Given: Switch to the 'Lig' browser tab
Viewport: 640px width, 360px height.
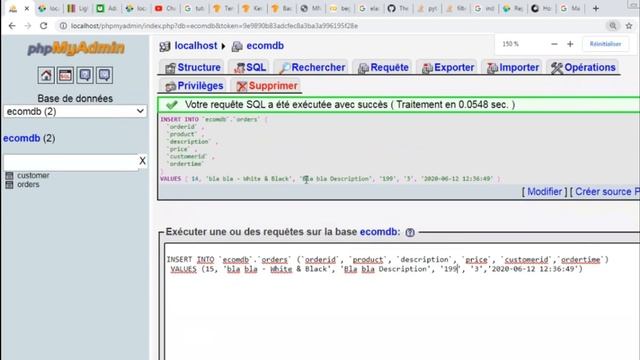Looking at the screenshot, I should click(x=78, y=8).
